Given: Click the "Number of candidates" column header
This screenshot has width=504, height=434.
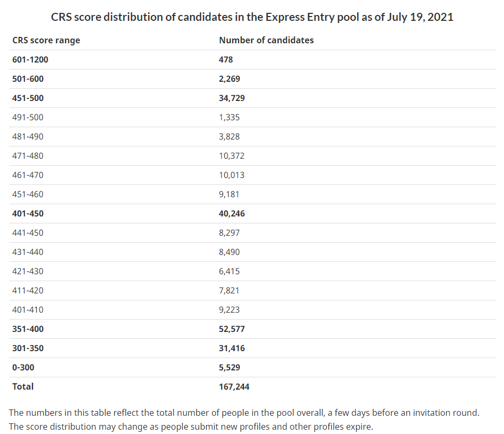Looking at the screenshot, I should point(266,40).
